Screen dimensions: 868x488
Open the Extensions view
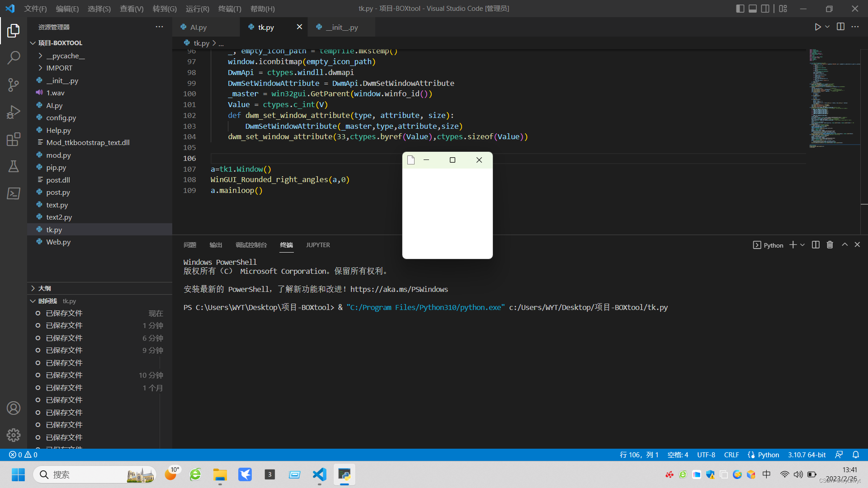coord(14,139)
